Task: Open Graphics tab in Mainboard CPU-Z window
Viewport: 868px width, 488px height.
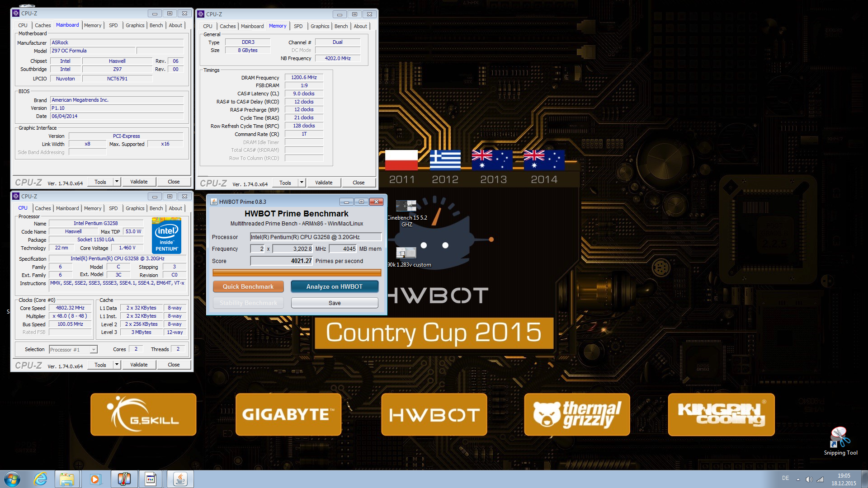Action: pos(135,25)
